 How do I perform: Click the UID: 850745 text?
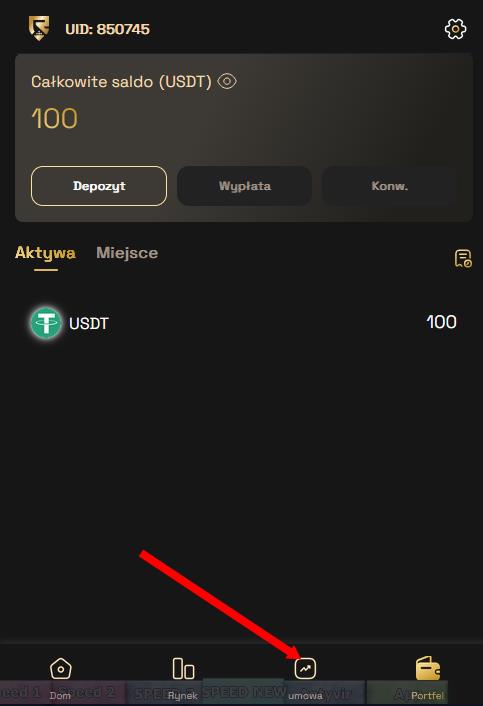[107, 29]
